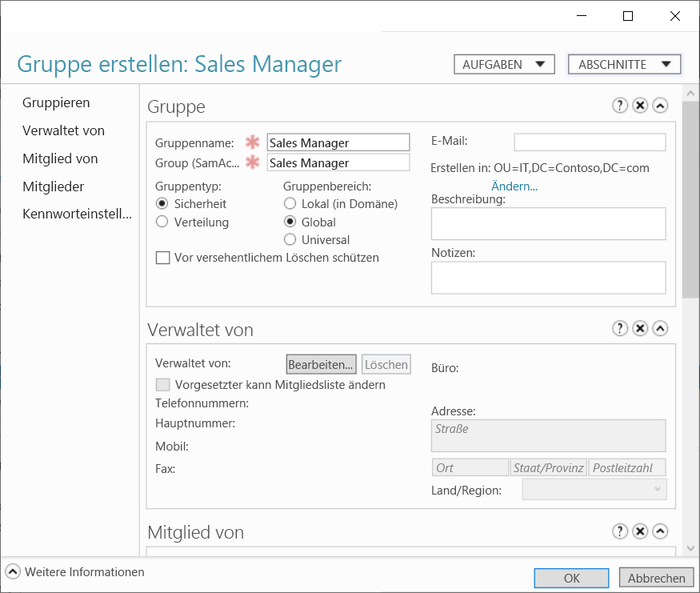Click the Ändern link to change OU path
The image size is (700, 593).
[514, 186]
